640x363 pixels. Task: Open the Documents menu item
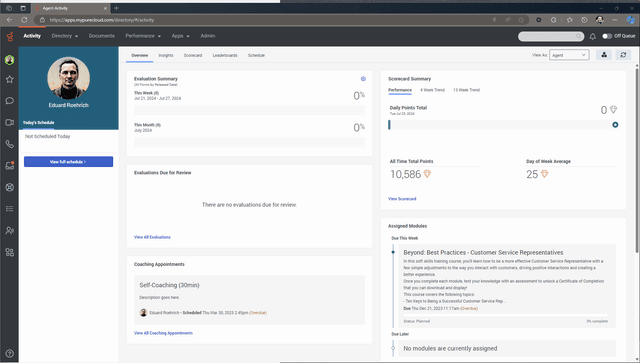point(102,36)
